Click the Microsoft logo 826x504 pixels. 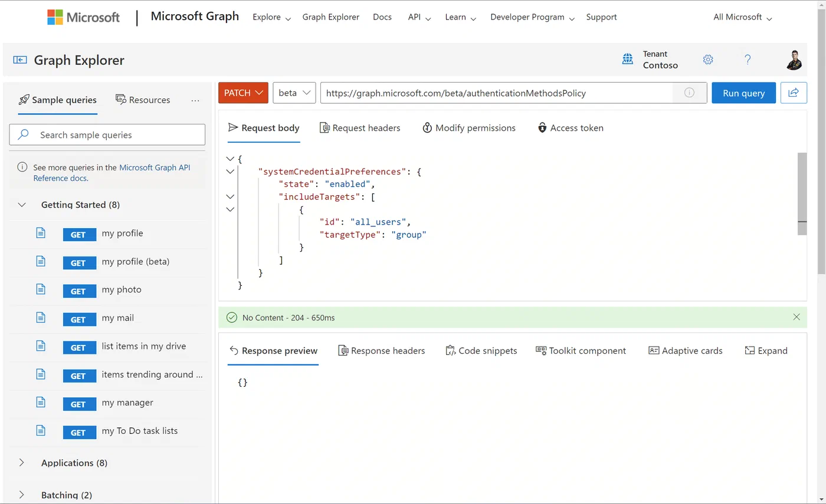pos(83,17)
